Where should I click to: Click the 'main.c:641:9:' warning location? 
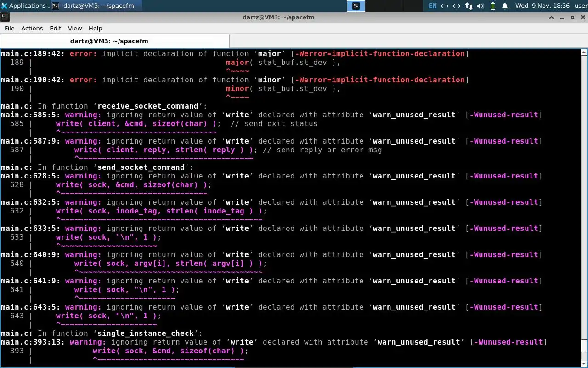31,281
